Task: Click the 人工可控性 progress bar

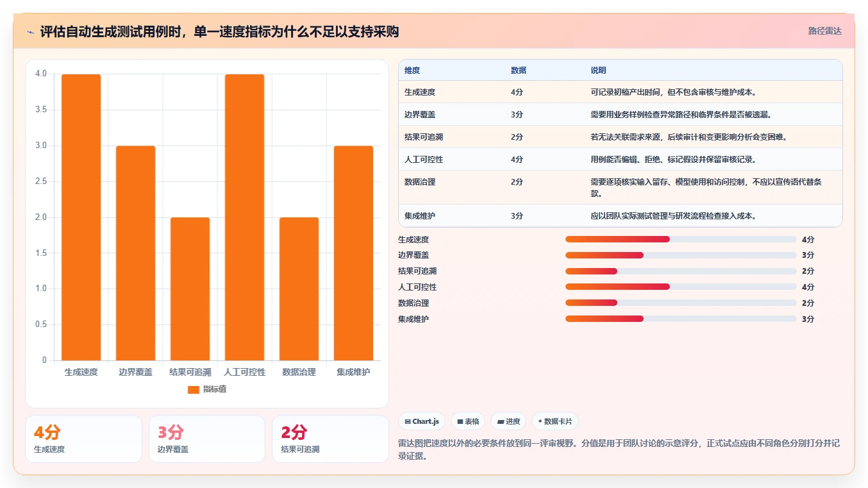Action: click(x=681, y=287)
